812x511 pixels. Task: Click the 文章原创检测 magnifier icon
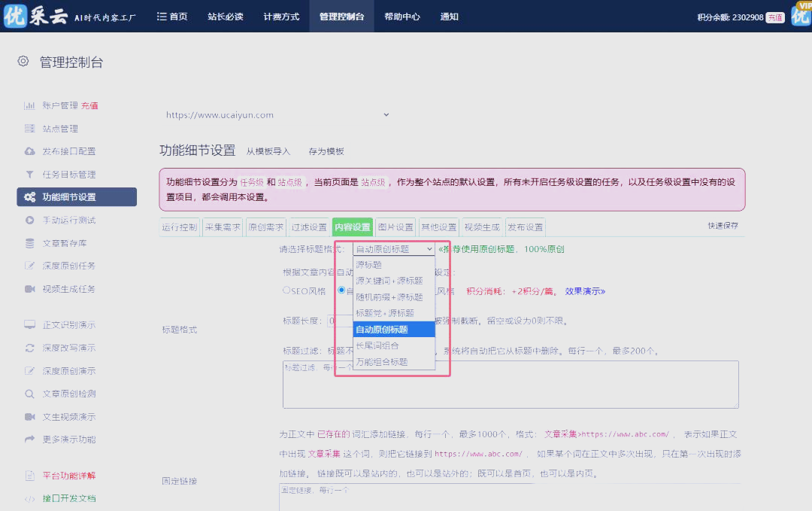click(x=29, y=394)
